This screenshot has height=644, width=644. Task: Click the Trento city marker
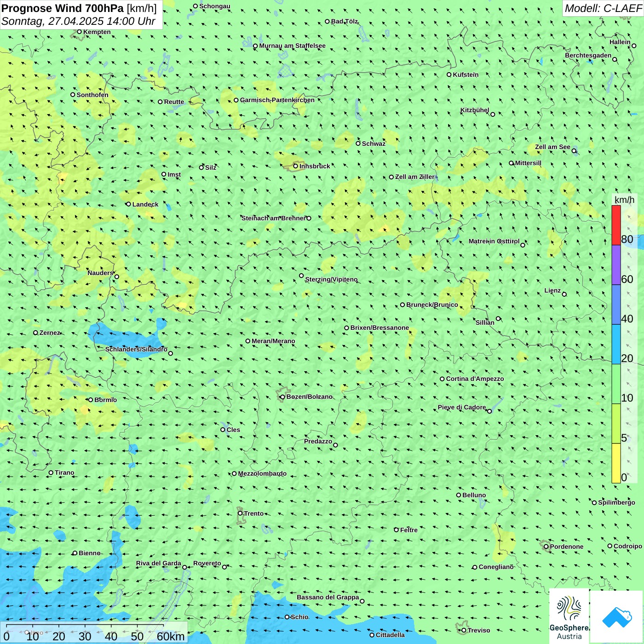[x=240, y=513]
